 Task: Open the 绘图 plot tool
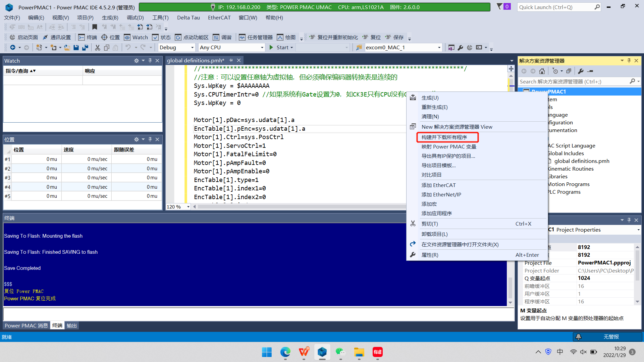coord(286,37)
